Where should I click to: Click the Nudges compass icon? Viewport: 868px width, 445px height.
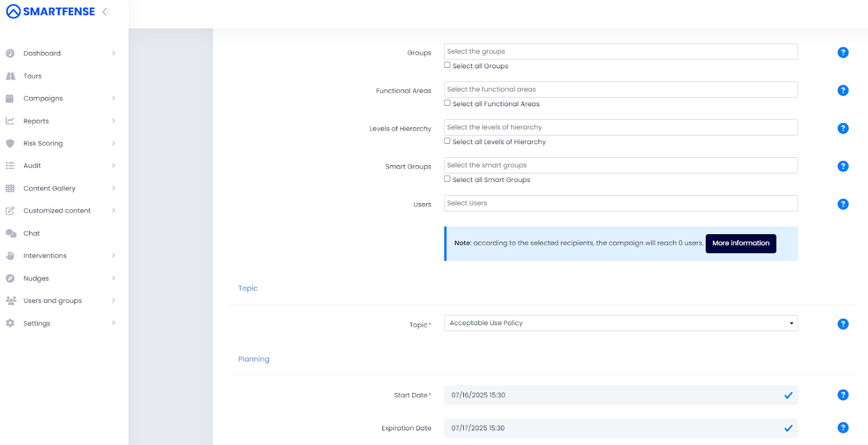pyautogui.click(x=10, y=278)
